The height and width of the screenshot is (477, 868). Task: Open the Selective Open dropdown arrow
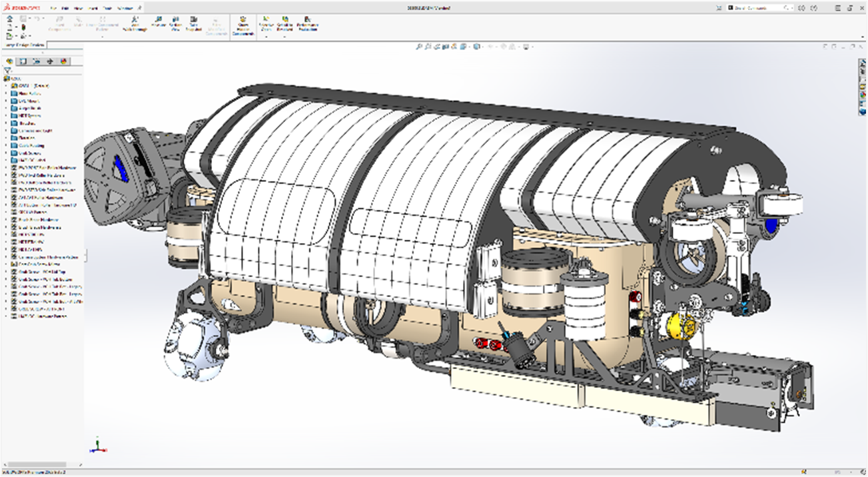point(266,37)
